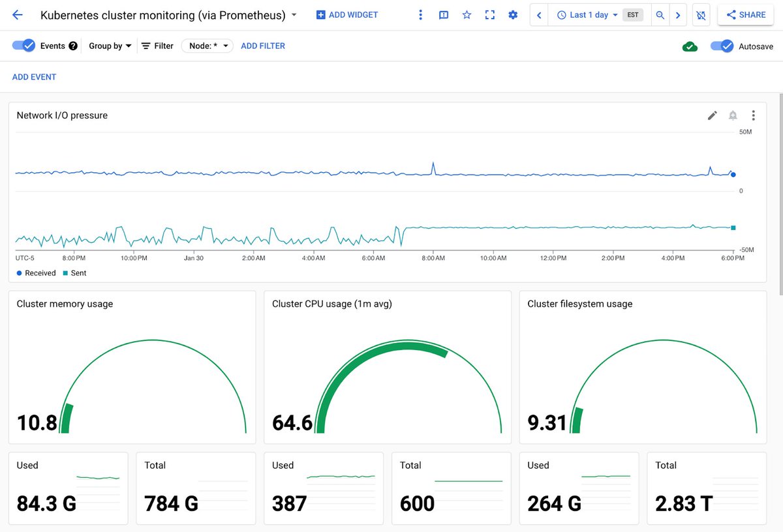Image resolution: width=783 pixels, height=532 pixels.
Task: Go back with the left arrow
Action: 18,14
